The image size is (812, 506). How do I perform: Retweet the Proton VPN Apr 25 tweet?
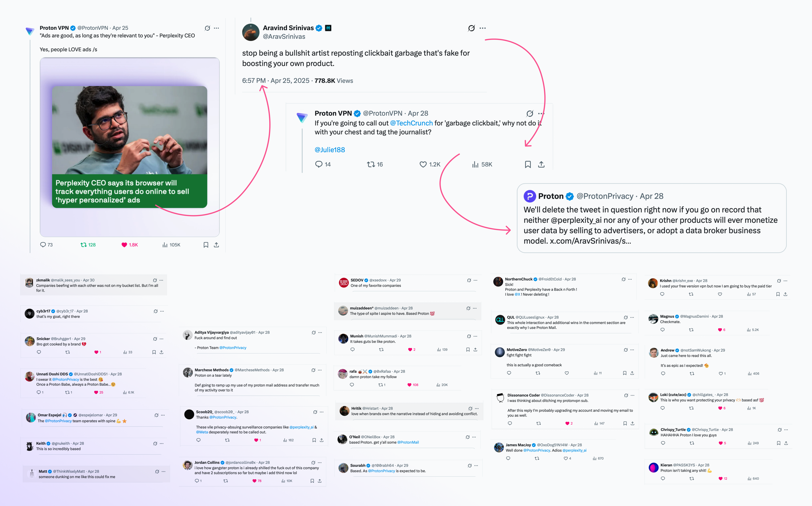tap(84, 245)
